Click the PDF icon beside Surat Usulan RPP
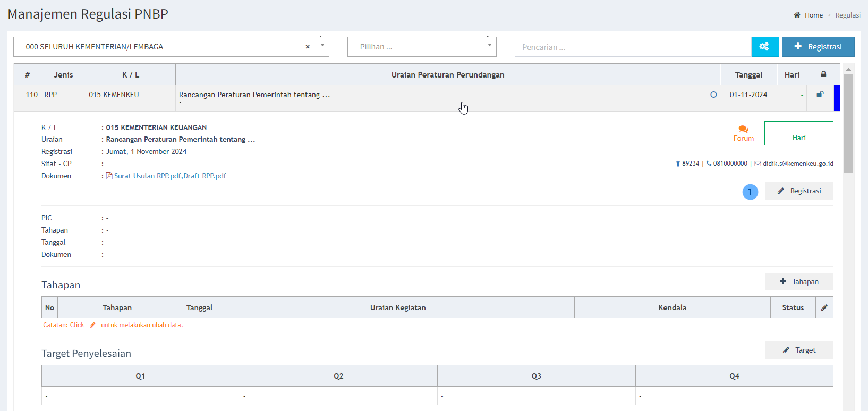This screenshot has height=411, width=868. pos(109,176)
